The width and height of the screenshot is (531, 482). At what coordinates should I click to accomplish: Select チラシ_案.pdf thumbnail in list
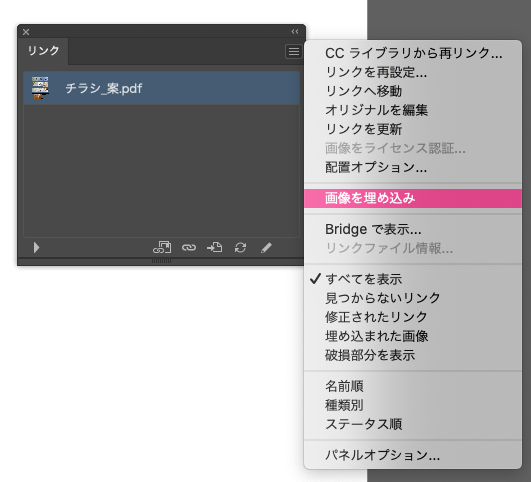pos(40,88)
